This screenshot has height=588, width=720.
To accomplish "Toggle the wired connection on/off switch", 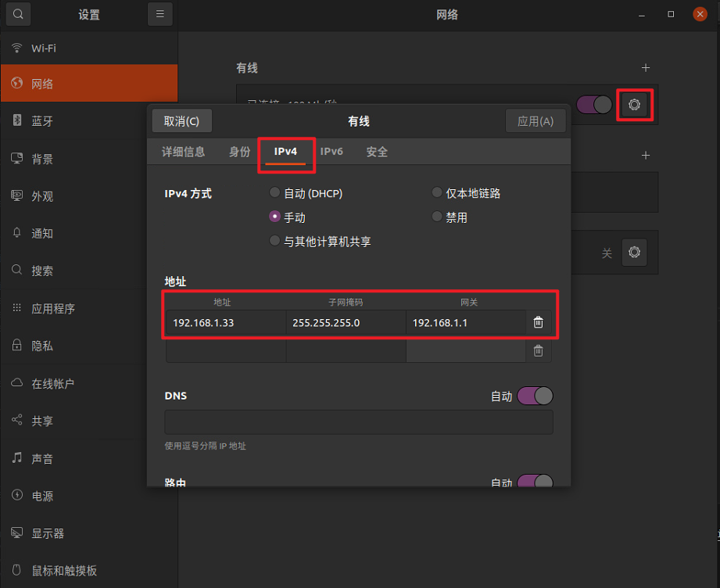I will coord(594,105).
